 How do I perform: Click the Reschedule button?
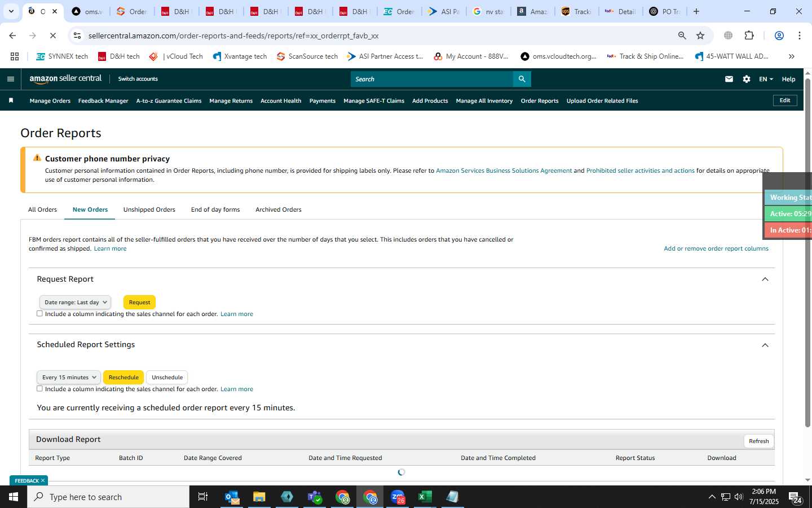click(x=123, y=377)
